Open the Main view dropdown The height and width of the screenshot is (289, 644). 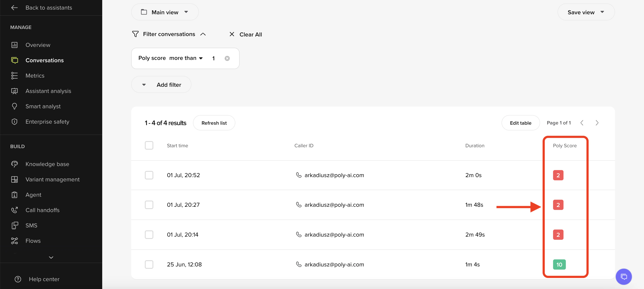[165, 12]
